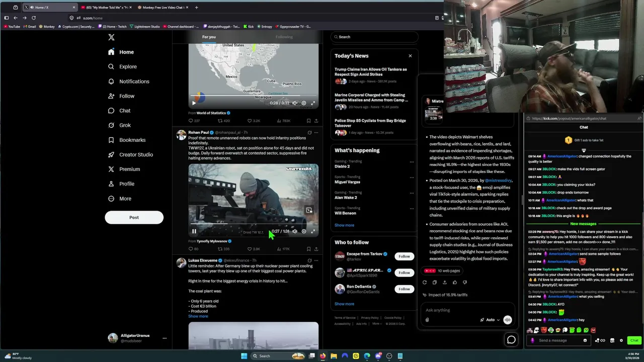Open Windows Start button
644x362 pixels.
(244, 356)
